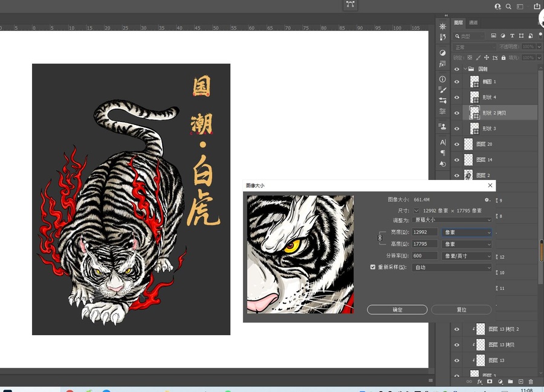Delete layer trash icon

(x=531, y=382)
